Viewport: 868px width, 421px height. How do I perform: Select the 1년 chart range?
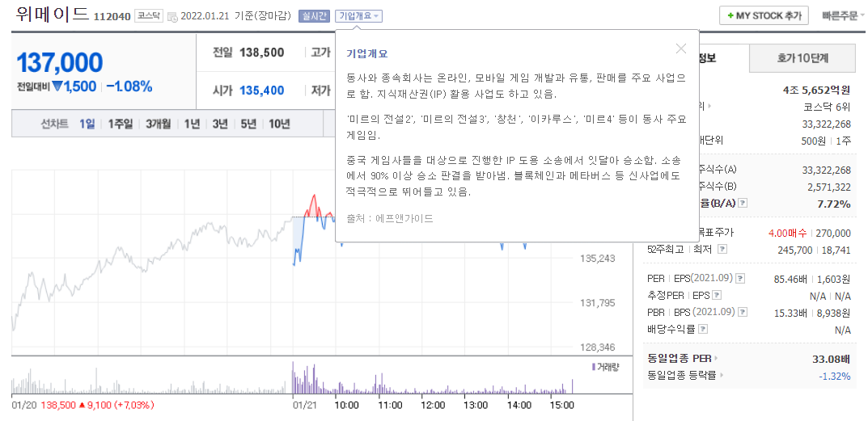coord(192,124)
